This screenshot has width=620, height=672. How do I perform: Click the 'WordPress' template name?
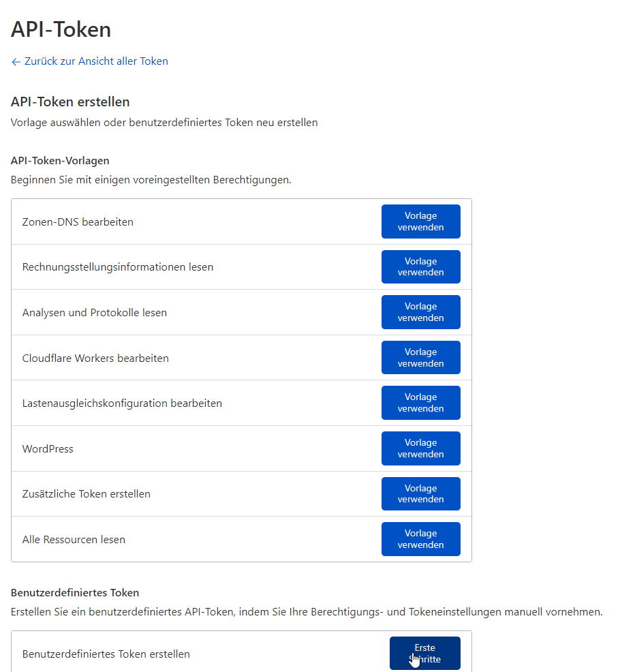48,449
